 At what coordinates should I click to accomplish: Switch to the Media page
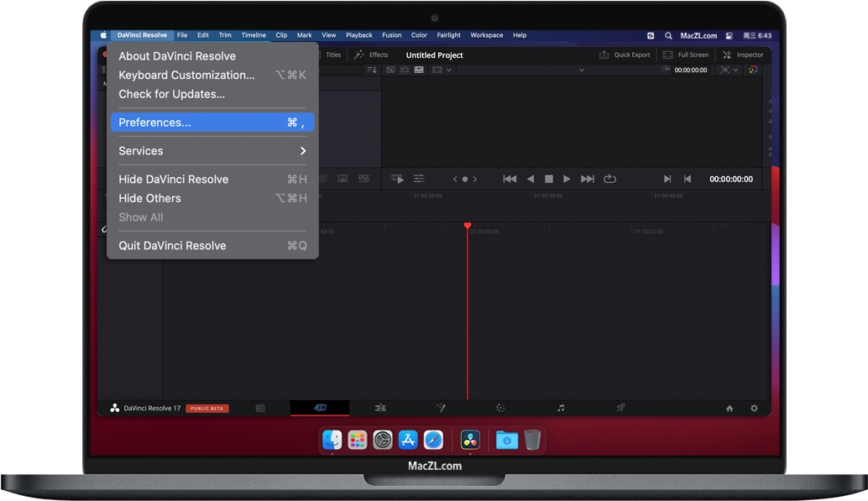[x=260, y=408]
